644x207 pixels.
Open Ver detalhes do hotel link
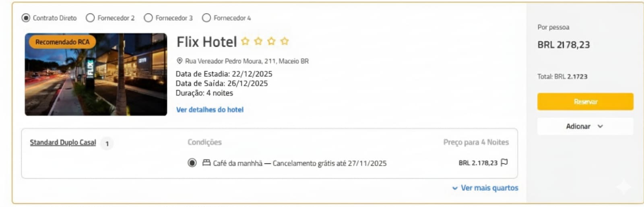click(x=210, y=110)
